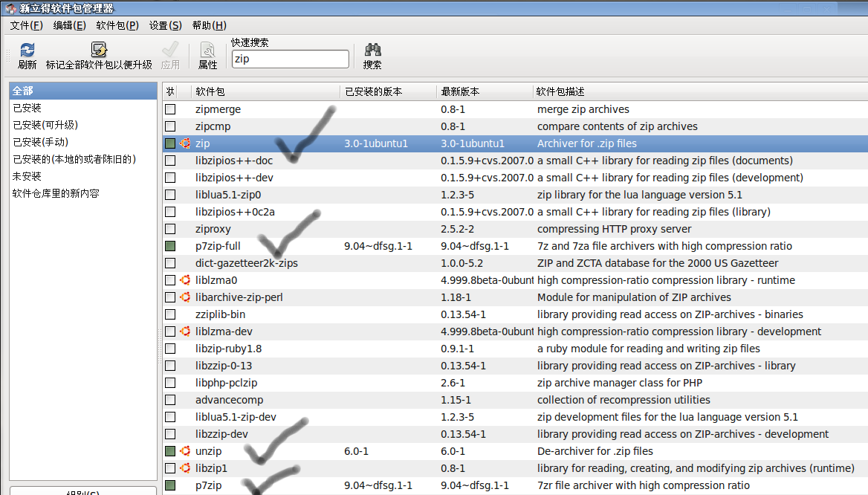The image size is (868, 495).
Task: Select the 已安装 filter
Action: (x=27, y=108)
